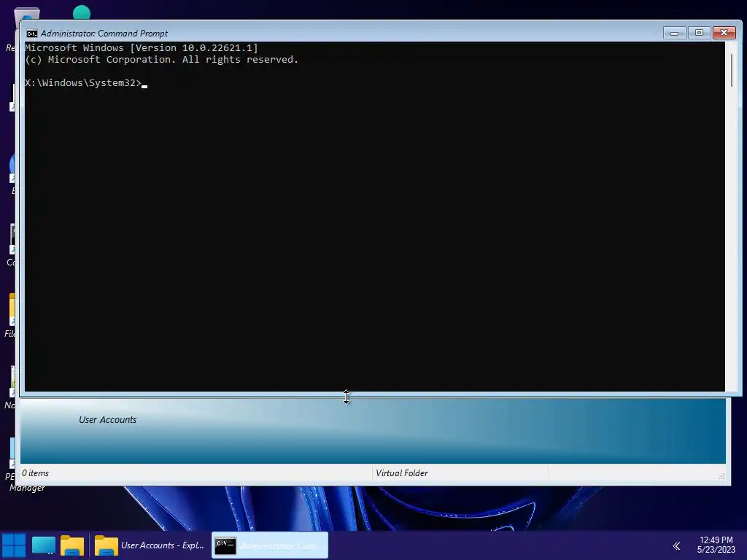Switch to User Accounts Explorer taskbar button
This screenshot has height=560, width=747.
150,545
